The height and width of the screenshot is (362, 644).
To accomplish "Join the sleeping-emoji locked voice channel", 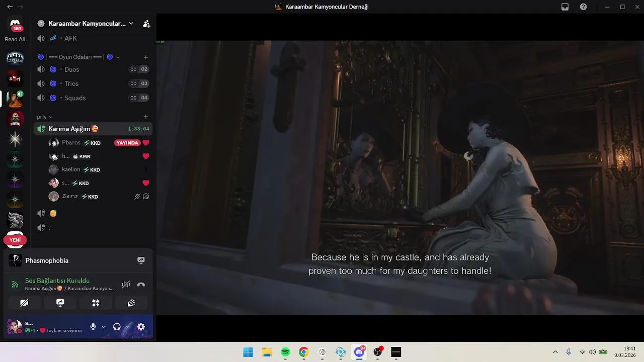I will point(93,213).
